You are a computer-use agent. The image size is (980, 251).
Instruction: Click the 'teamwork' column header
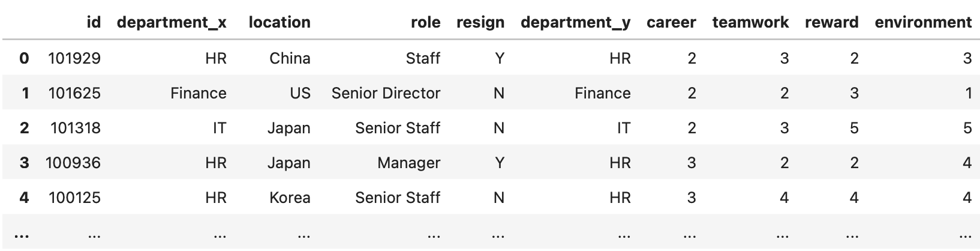750,23
